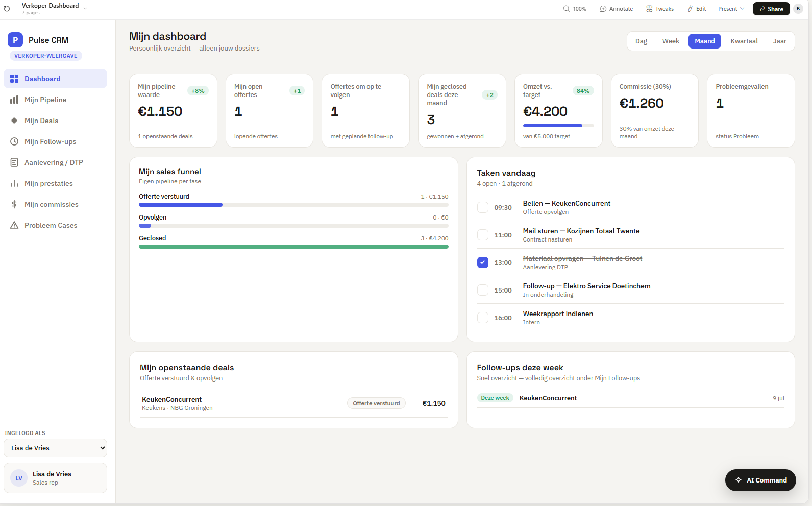Click the +2 geclosed deals badge
This screenshot has width=812, height=506.
490,95
